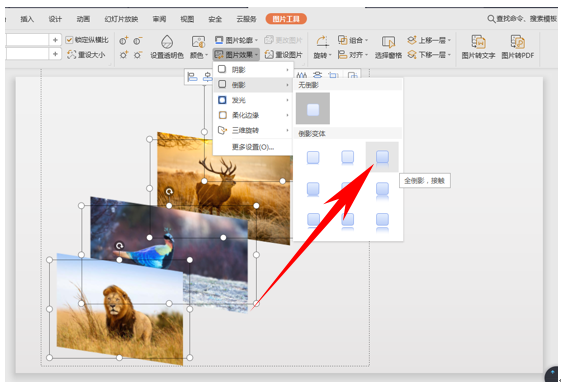Image resolution: width=561 pixels, height=384 pixels.
Task: Click plus button of the lower size field
Action: [x=55, y=54]
